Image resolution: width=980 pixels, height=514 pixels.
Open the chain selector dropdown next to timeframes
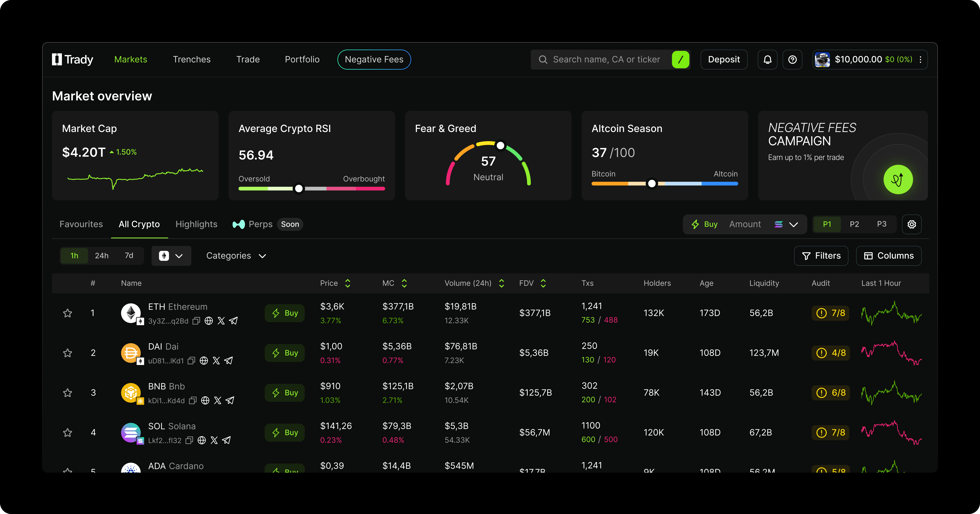pos(172,256)
